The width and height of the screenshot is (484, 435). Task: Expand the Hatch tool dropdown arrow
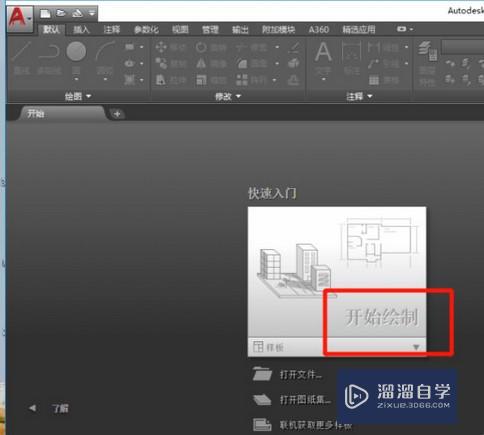pyautogui.click(x=142, y=80)
